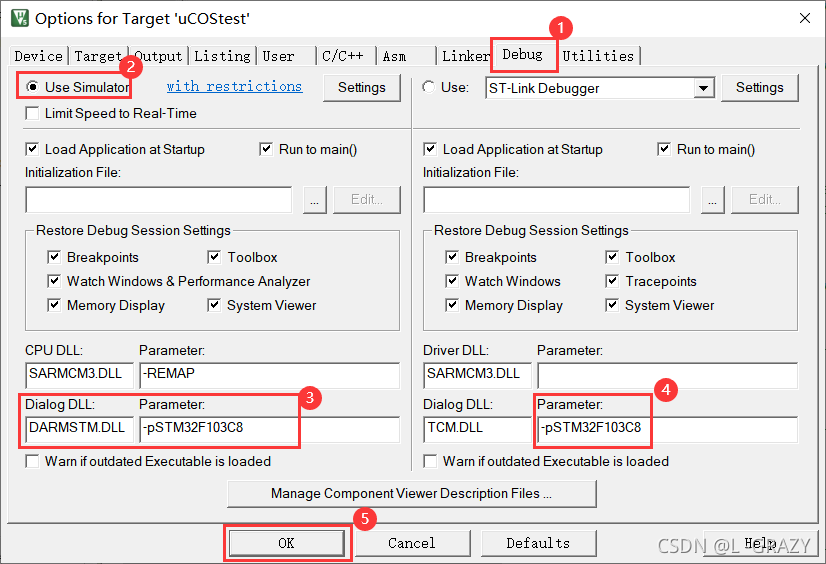This screenshot has width=826, height=564.
Task: Click debugger Initialization File field
Action: (x=556, y=200)
